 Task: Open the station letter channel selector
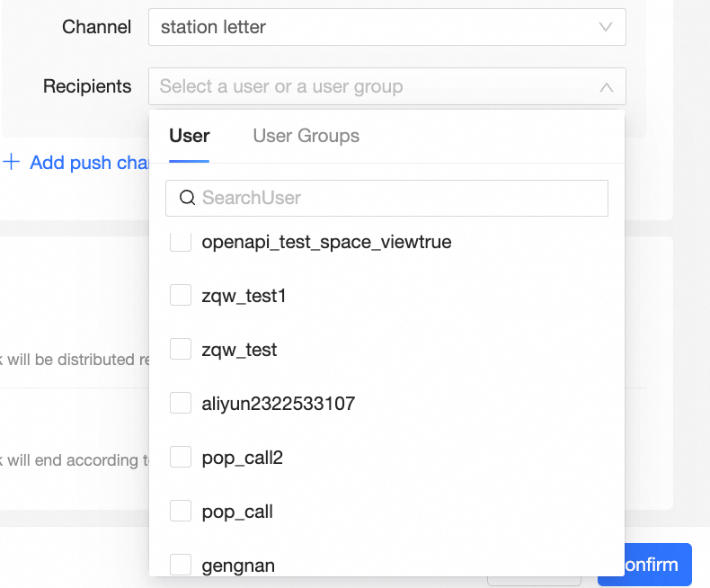pyautogui.click(x=386, y=27)
